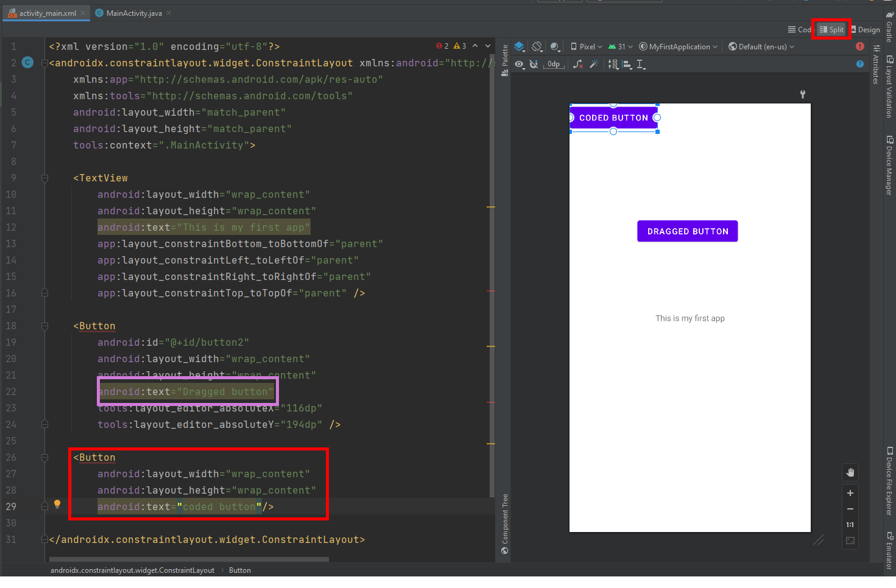Open the Device Manager tool window
Viewport: 896px width, 588px height.
[x=889, y=165]
